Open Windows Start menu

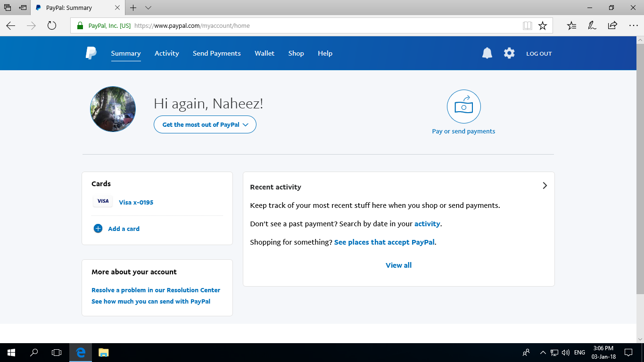tap(11, 352)
